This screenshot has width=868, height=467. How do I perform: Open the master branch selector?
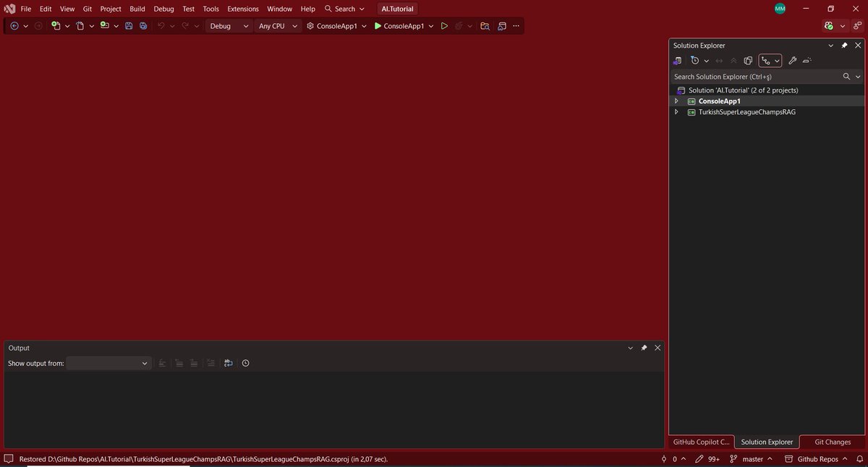tap(752, 458)
